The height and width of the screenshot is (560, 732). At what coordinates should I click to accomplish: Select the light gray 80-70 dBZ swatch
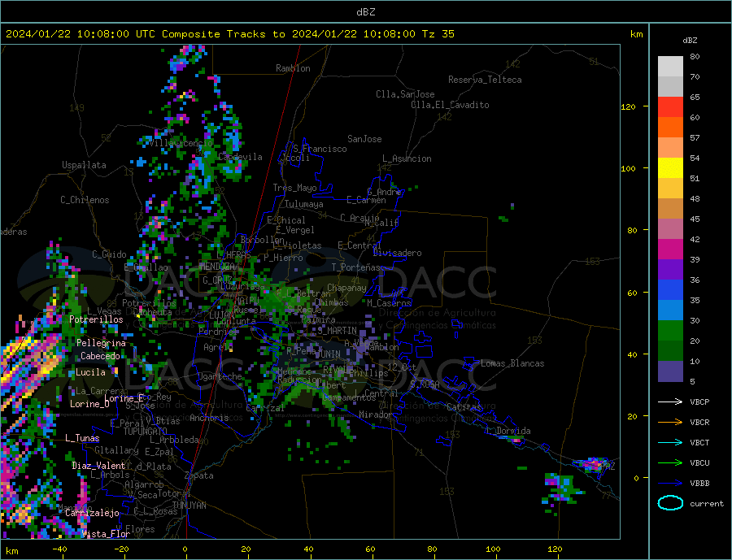point(670,67)
